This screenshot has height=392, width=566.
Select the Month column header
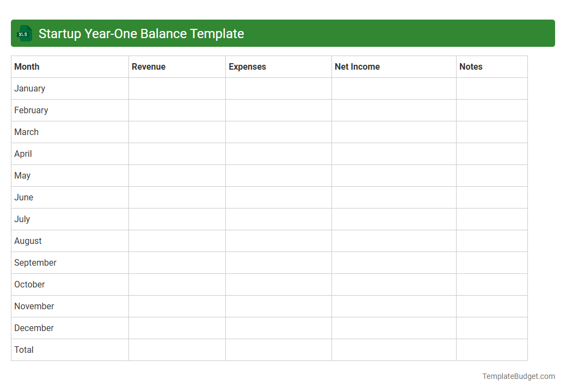(27, 66)
